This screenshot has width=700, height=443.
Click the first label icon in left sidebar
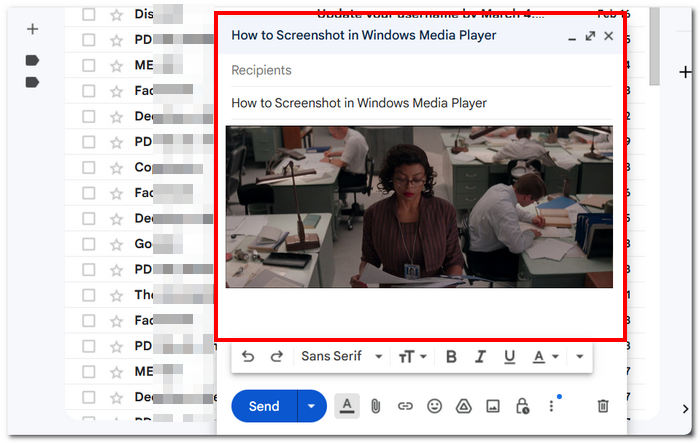[32, 60]
